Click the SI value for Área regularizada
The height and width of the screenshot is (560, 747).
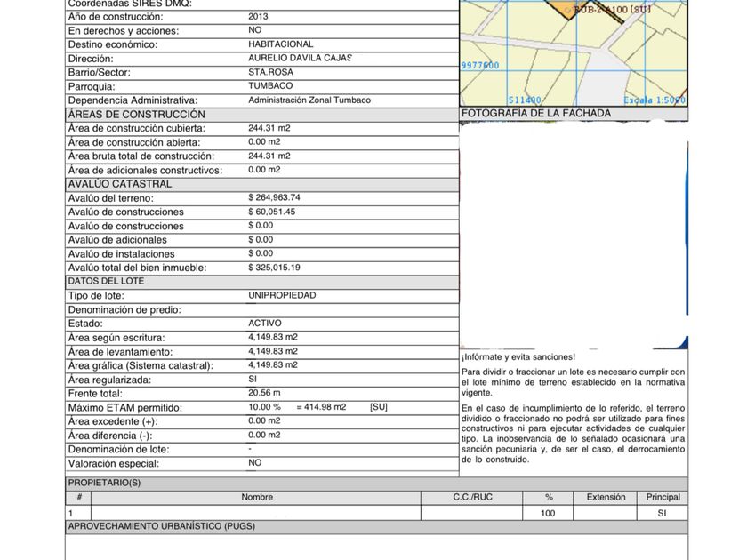pyautogui.click(x=253, y=379)
